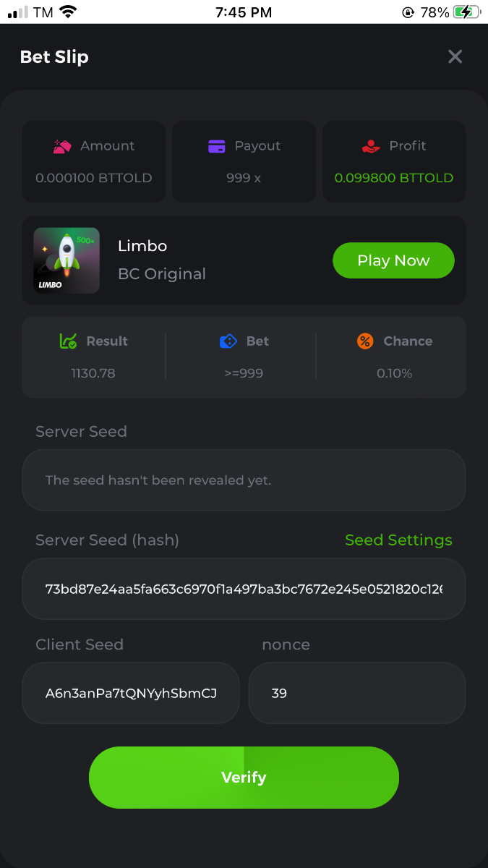This screenshot has height=868, width=488.
Task: Close the Bet Slip panel
Action: click(x=455, y=56)
